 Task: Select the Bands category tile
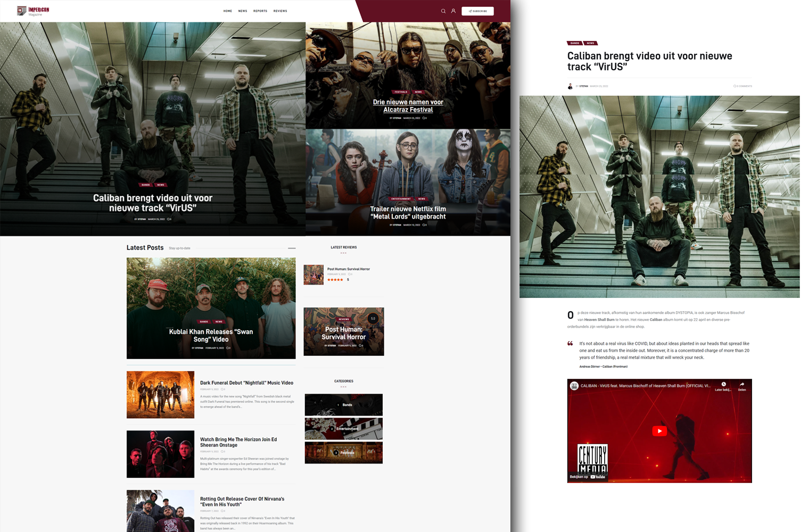(344, 405)
